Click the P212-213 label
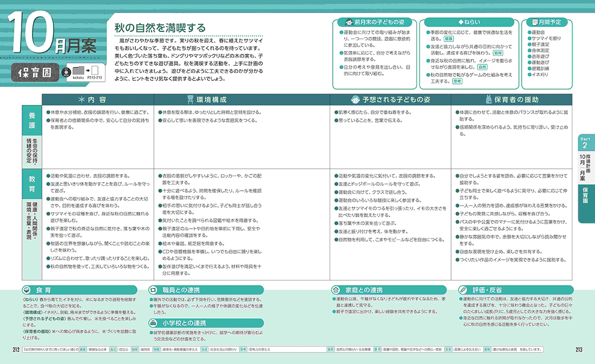This screenshot has width=595, height=364. click(94, 78)
